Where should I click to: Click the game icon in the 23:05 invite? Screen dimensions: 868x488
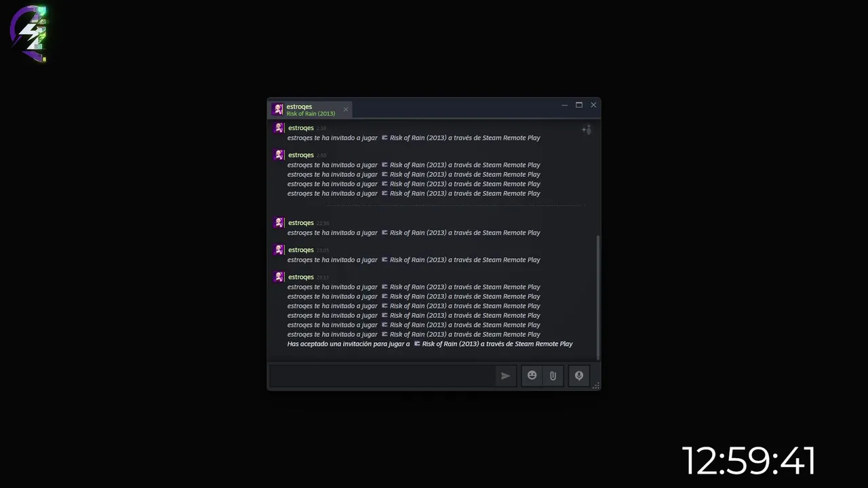(x=384, y=260)
